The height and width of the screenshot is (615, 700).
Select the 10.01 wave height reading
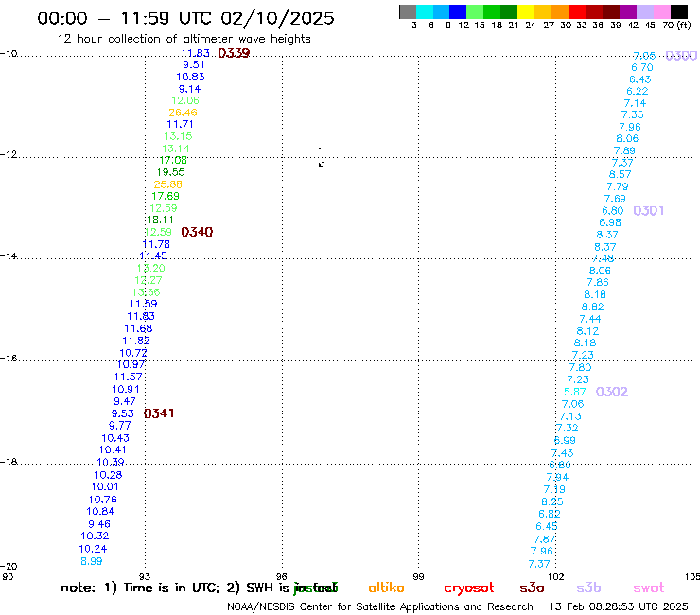tap(105, 487)
